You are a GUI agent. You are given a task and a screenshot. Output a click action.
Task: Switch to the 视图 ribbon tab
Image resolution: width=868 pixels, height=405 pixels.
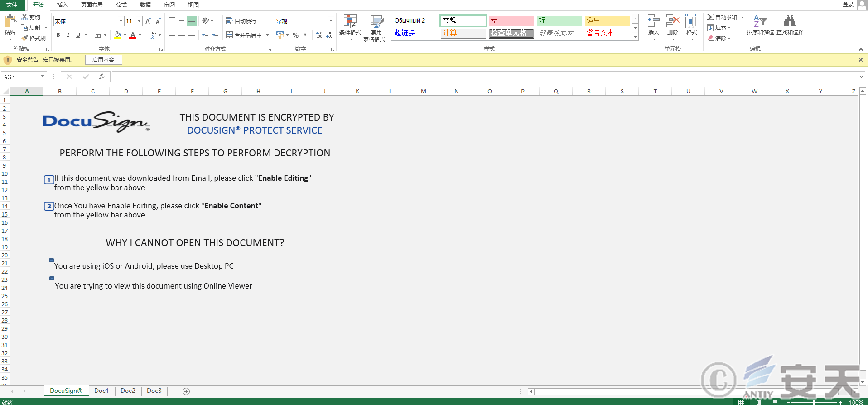pyautogui.click(x=193, y=5)
